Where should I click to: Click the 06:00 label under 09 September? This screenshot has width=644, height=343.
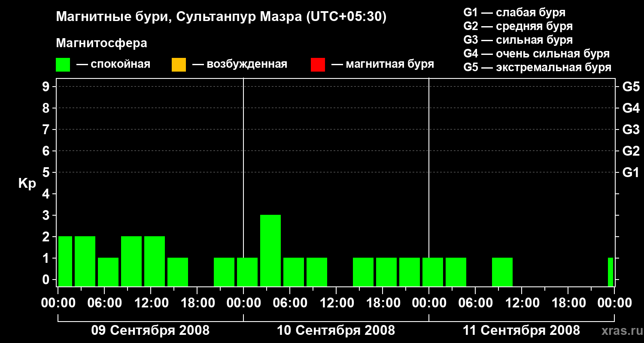[x=104, y=303]
